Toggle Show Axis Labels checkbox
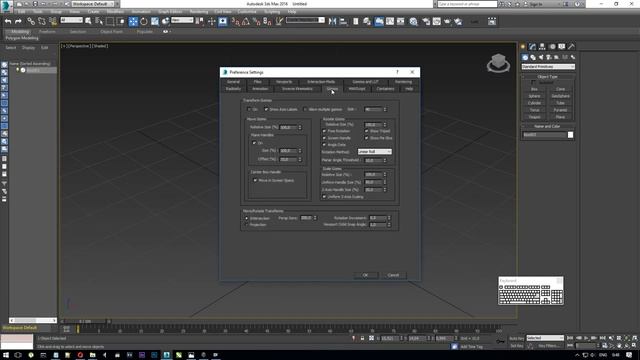Screen dimensions: 640x360 [x=266, y=109]
